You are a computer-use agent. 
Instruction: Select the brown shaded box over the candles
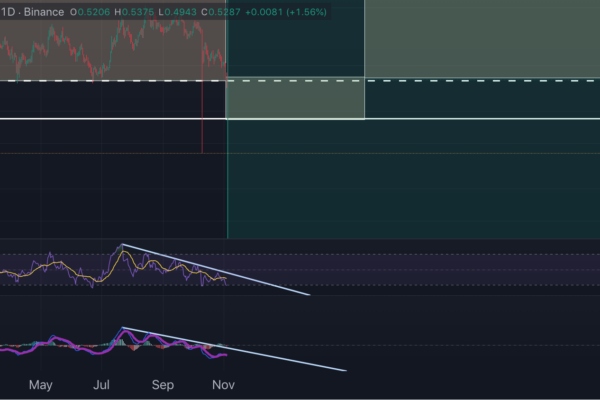coord(60,45)
